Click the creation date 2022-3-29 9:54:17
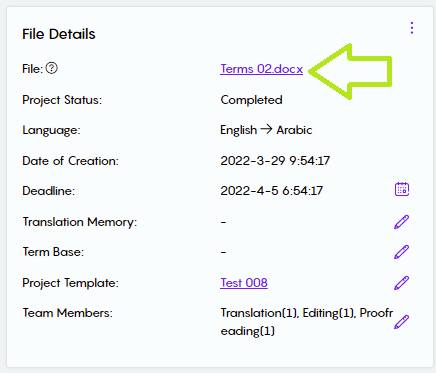This screenshot has height=373, width=436. tap(275, 161)
